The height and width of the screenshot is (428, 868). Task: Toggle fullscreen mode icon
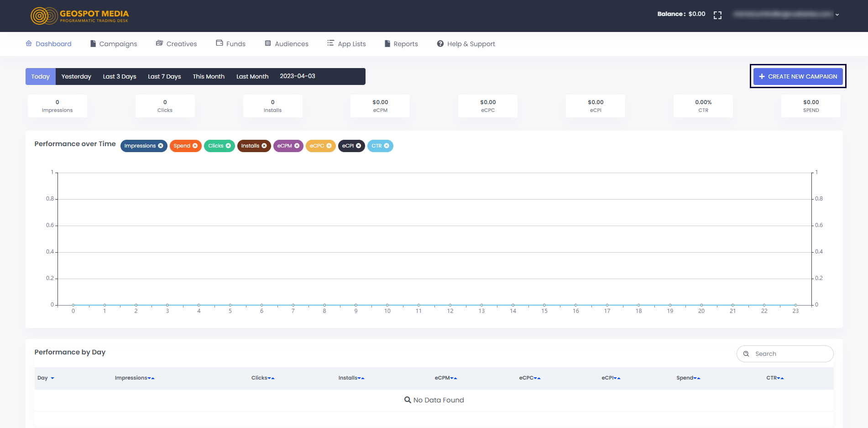pos(717,15)
